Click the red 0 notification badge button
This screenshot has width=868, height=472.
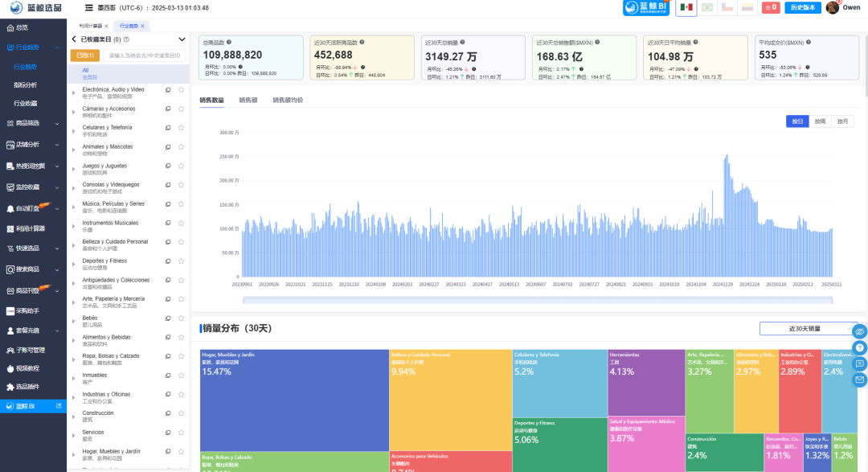[771, 7]
